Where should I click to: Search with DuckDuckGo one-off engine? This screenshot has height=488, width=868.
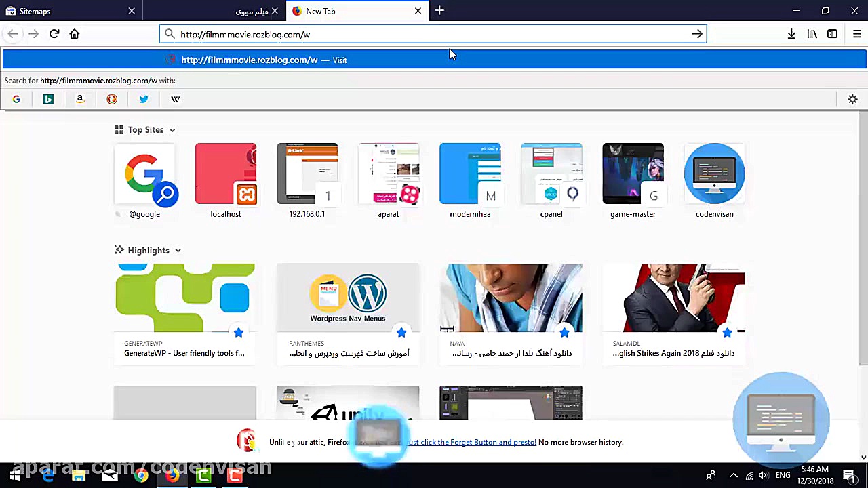112,99
